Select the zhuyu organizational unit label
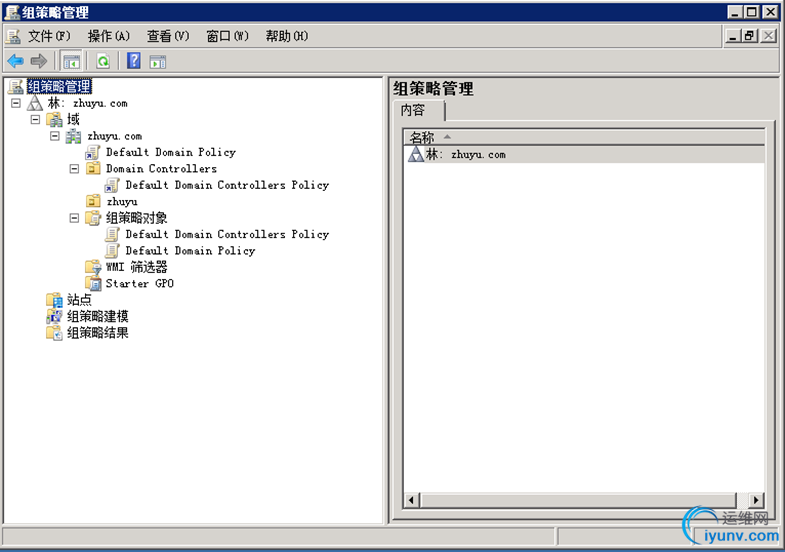 pos(122,202)
